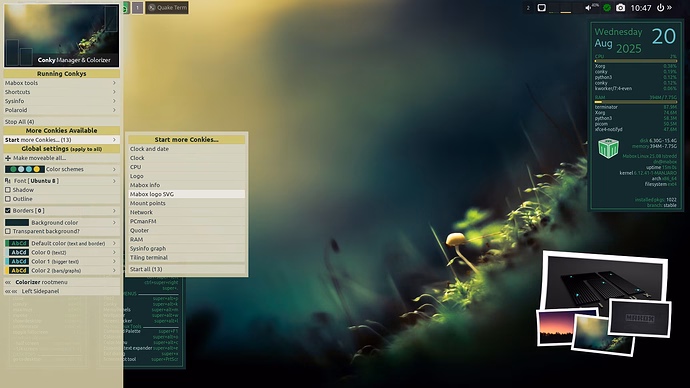This screenshot has width=690, height=388.
Task: Click the Borders [0] label
Action: point(29,211)
